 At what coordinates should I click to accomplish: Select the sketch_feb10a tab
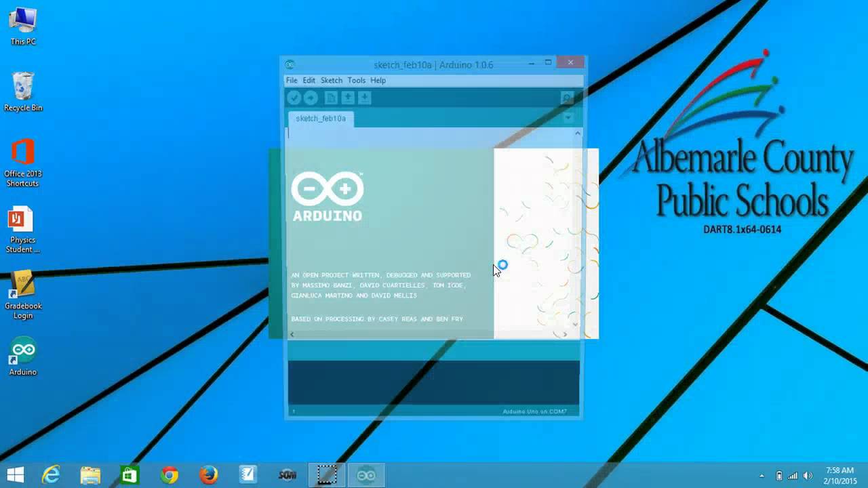(321, 119)
